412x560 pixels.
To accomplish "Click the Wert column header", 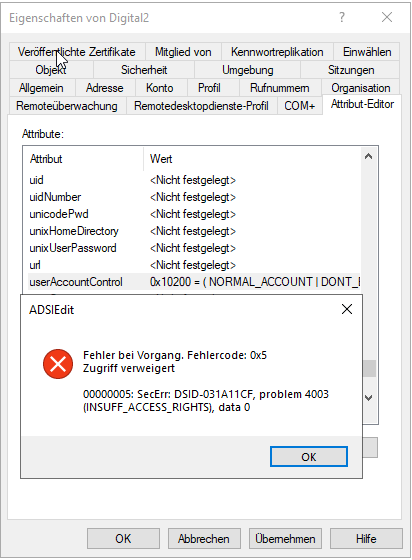I will (x=252, y=159).
